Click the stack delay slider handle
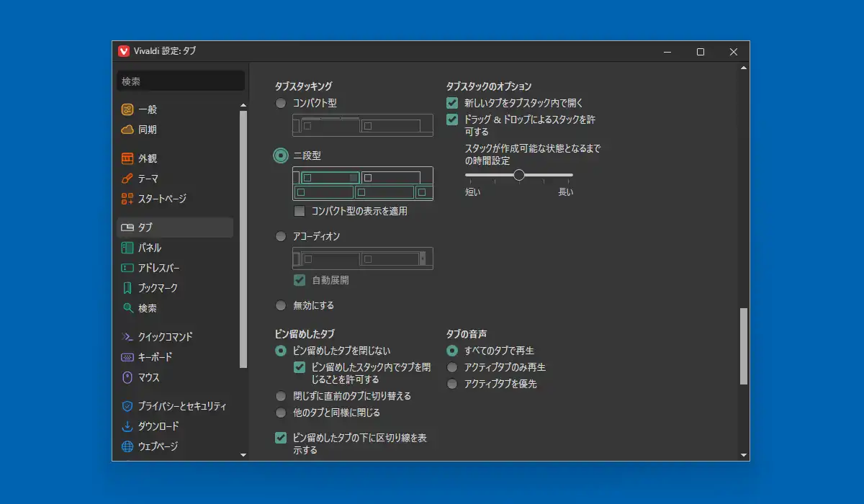 point(519,175)
